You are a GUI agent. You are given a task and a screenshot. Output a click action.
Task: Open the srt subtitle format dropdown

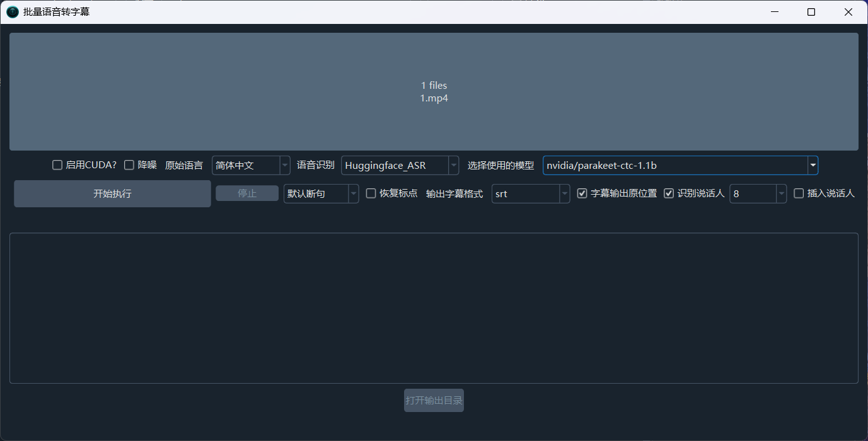564,193
